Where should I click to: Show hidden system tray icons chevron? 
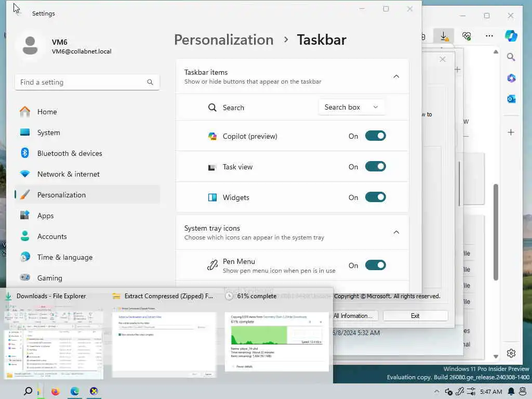[x=436, y=392]
